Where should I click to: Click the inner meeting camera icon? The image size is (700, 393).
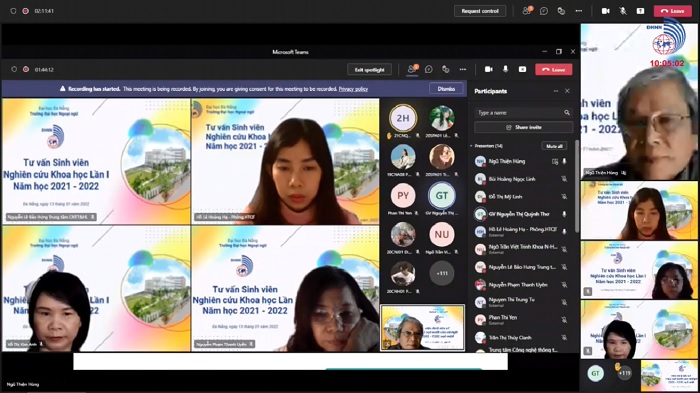488,69
